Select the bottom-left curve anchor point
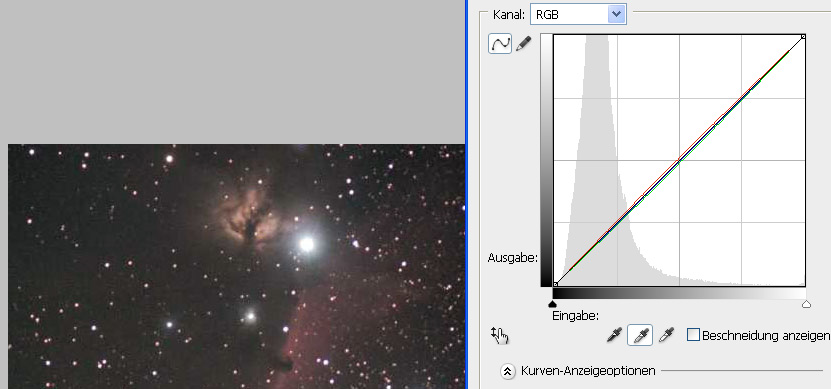 pyautogui.click(x=555, y=285)
